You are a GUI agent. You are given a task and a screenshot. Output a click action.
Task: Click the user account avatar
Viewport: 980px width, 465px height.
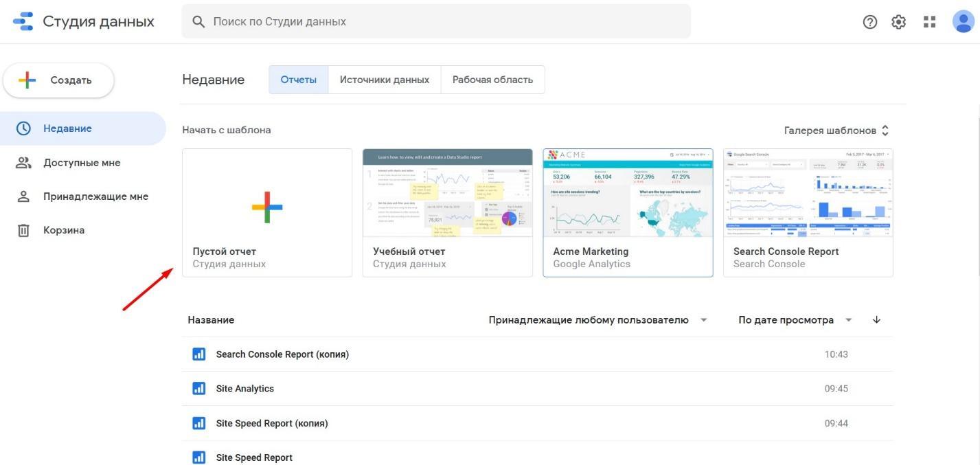tap(963, 22)
